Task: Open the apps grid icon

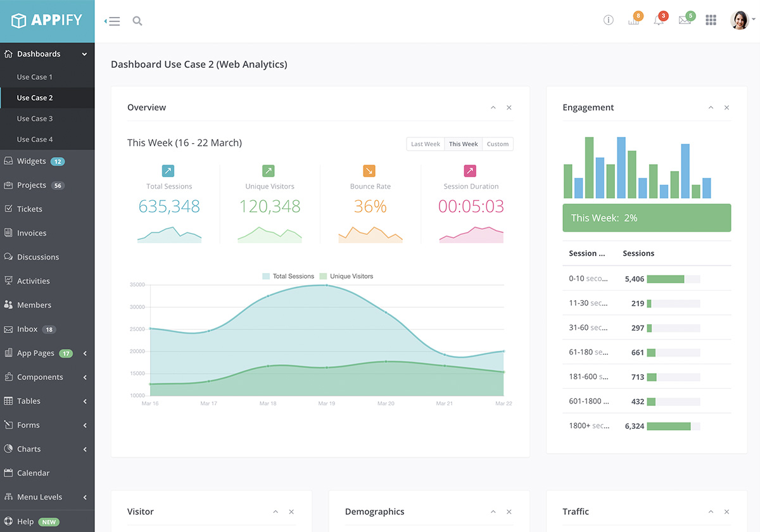Action: (x=711, y=20)
